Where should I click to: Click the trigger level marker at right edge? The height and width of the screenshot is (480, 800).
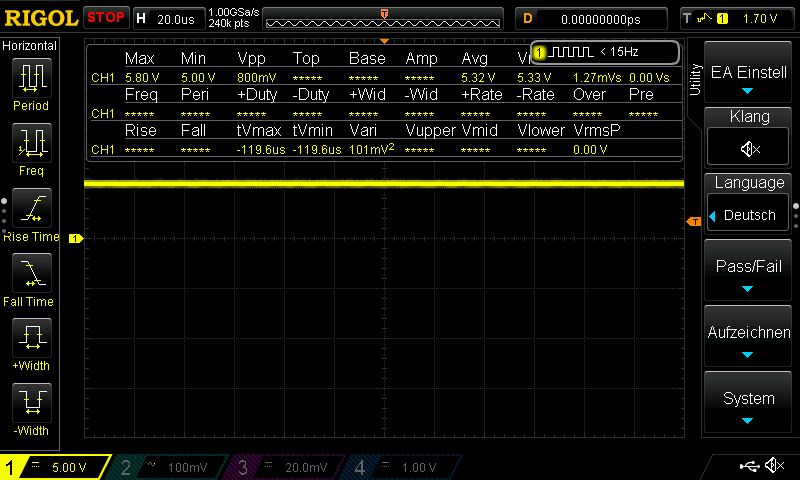(x=691, y=220)
